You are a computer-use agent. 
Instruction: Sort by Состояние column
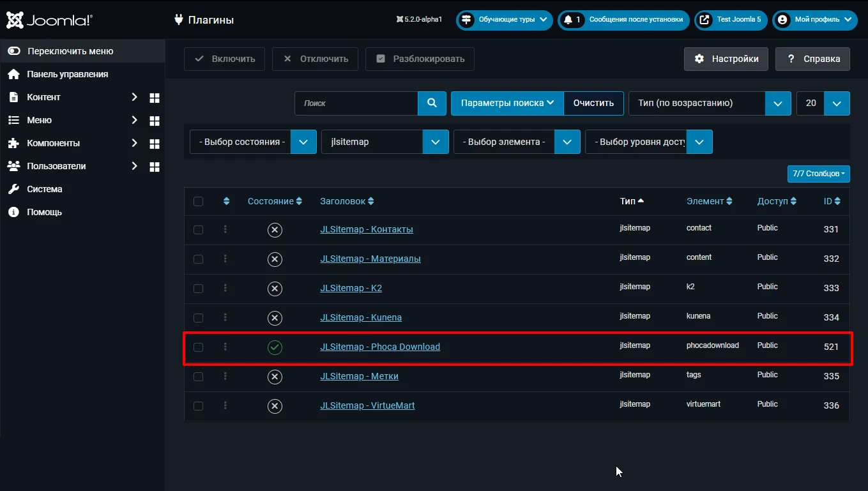[x=275, y=201]
